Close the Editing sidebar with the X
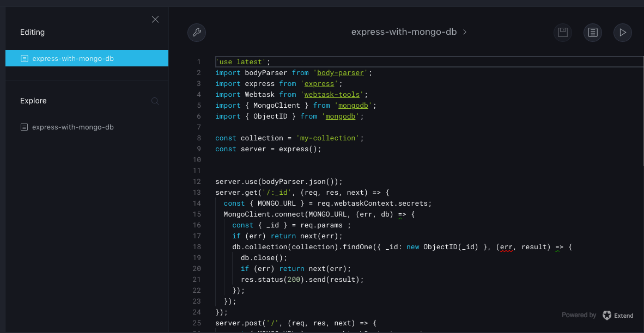The image size is (644, 333). coord(155,19)
